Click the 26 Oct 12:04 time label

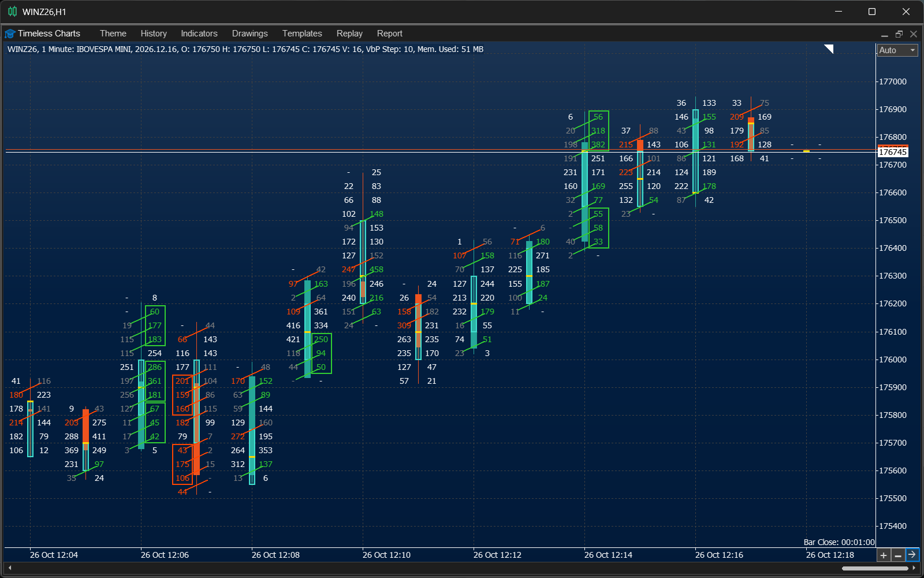coord(54,555)
